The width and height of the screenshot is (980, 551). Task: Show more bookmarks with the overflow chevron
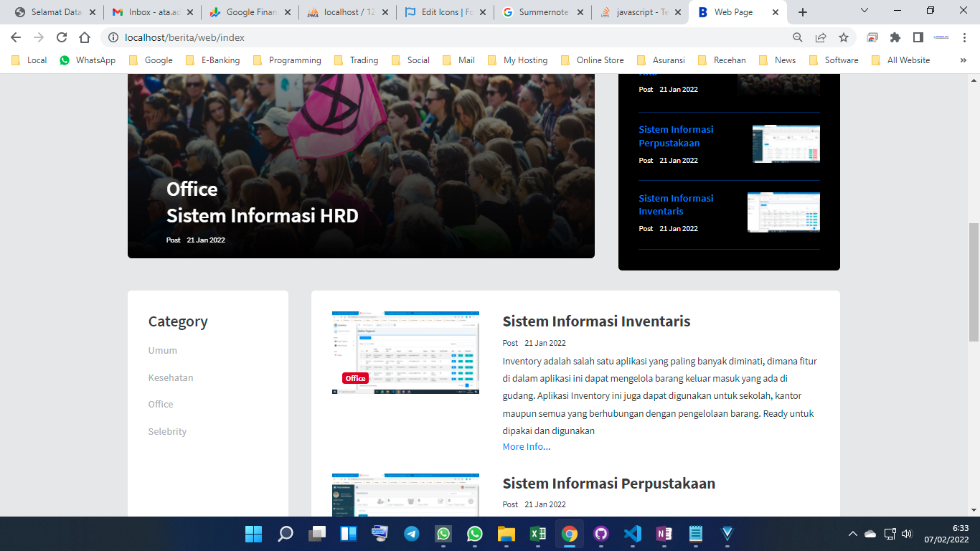[x=963, y=60]
